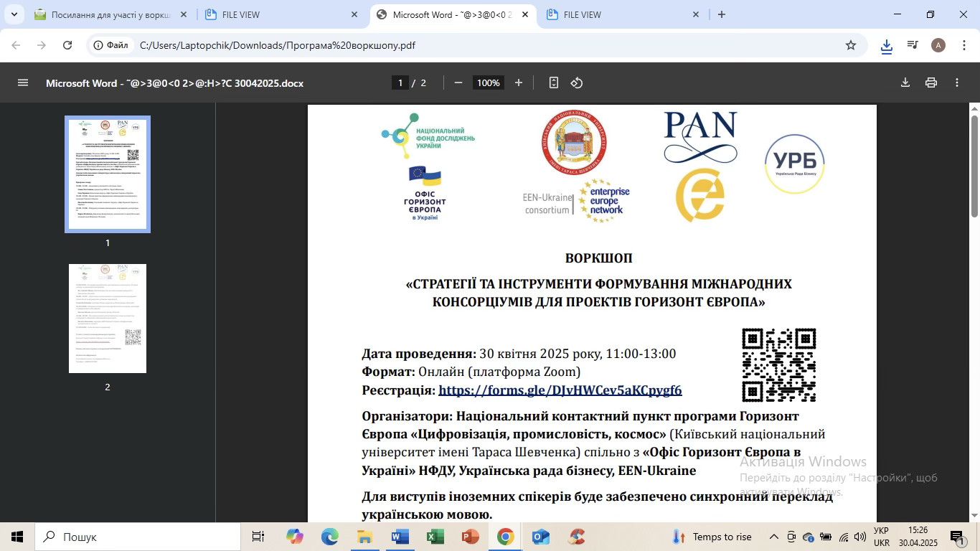Screen dimensions: 980x551
Task: View site information for the Файл chip
Action: [112, 45]
